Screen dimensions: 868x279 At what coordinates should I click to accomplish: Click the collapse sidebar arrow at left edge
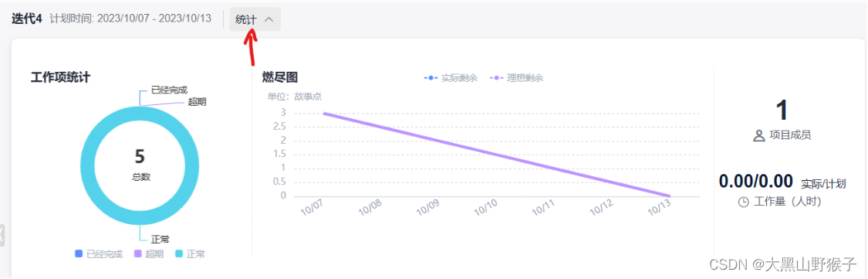(2, 235)
